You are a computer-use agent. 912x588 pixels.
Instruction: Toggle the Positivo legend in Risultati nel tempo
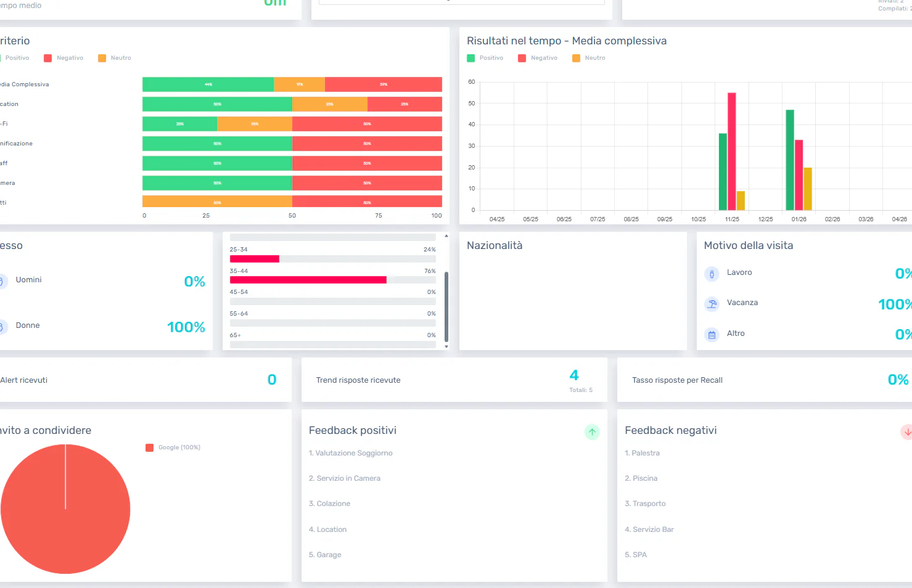coord(472,57)
